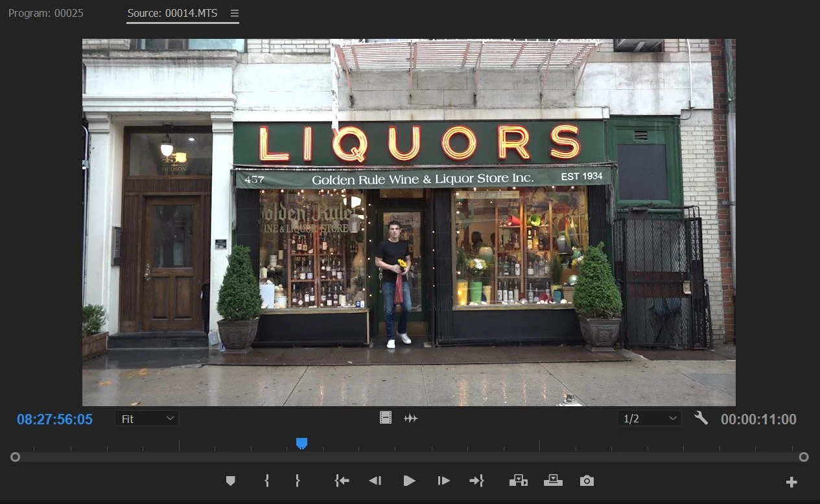Screen dimensions: 820x504
Task: Select the Source: 00014.MTS tab
Action: click(x=172, y=13)
